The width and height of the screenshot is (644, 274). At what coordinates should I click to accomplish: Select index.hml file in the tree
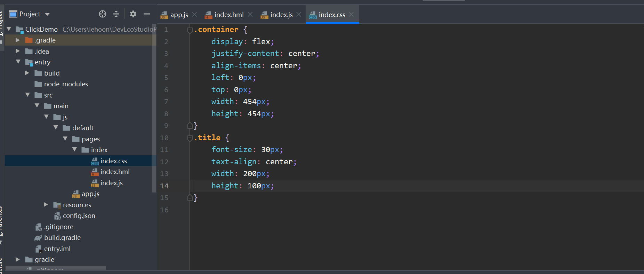(x=115, y=172)
